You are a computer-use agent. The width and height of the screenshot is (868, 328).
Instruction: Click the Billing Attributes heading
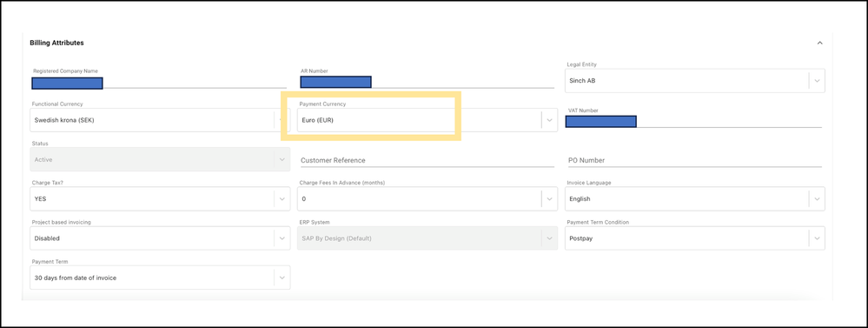pos(57,43)
